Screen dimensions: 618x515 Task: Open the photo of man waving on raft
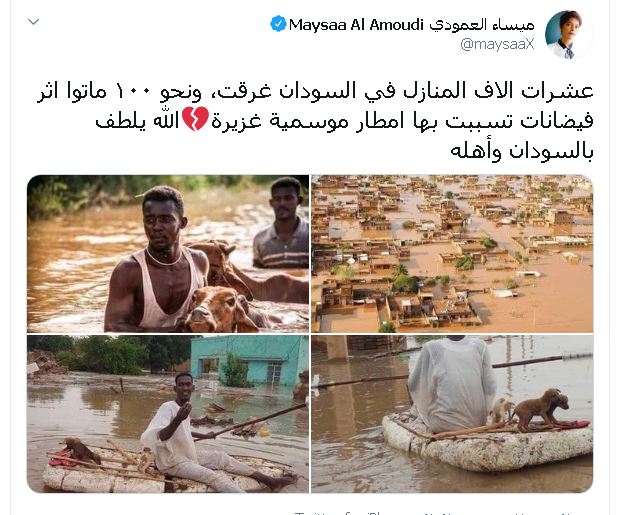(x=168, y=414)
